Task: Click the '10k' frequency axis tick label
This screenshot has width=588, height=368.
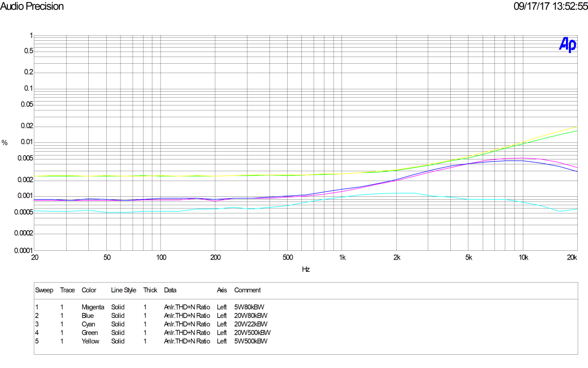Action: (523, 258)
